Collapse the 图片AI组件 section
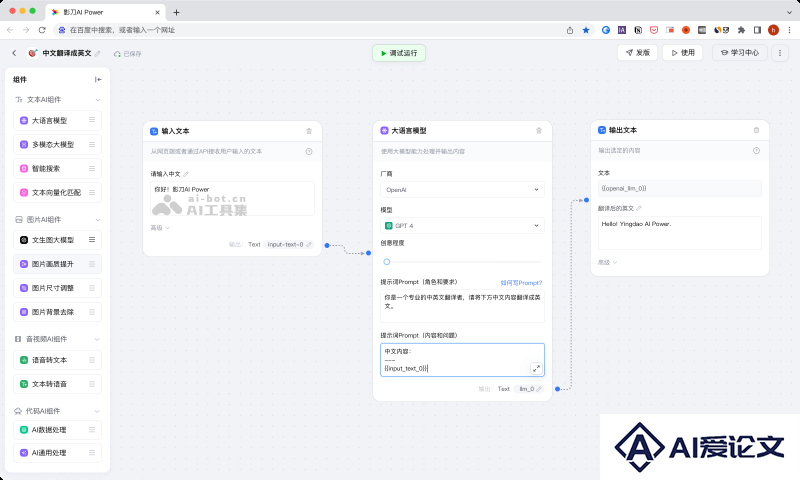Viewport: 800px width, 480px height. [97, 219]
